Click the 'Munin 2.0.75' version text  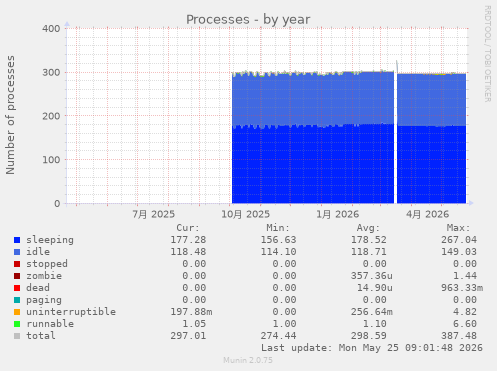pos(248,360)
